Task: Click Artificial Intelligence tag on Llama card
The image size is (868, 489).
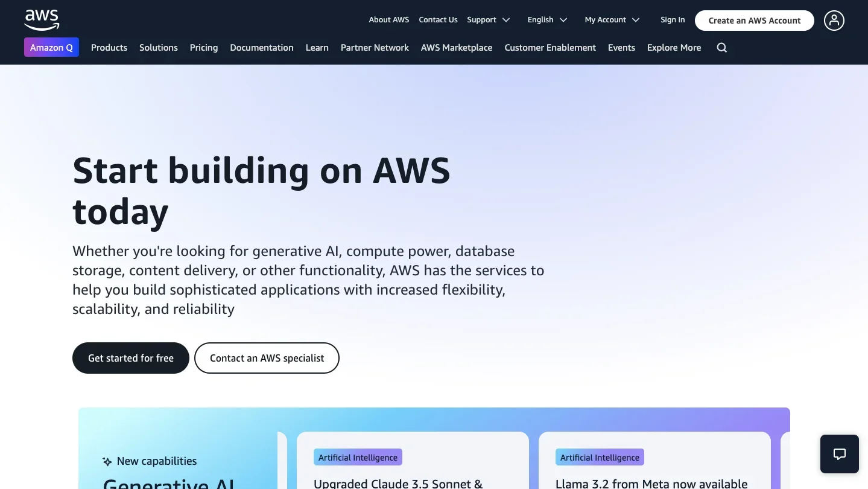Action: (600, 458)
